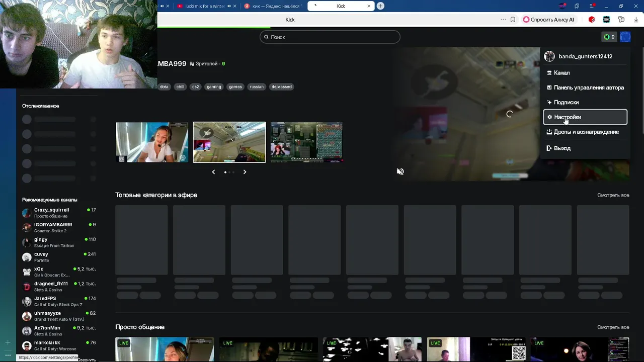Select the third carousel stream thumbnail
The image size is (644, 362).
pos(306,142)
